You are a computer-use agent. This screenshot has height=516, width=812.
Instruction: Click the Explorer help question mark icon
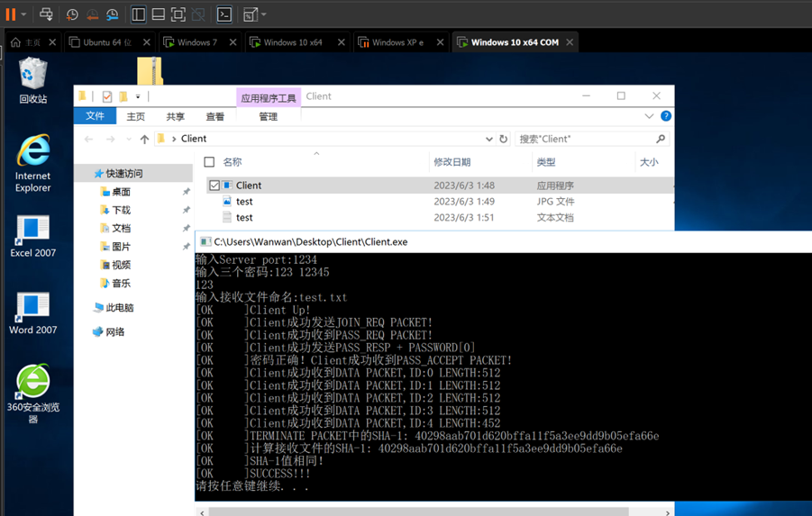[665, 116]
